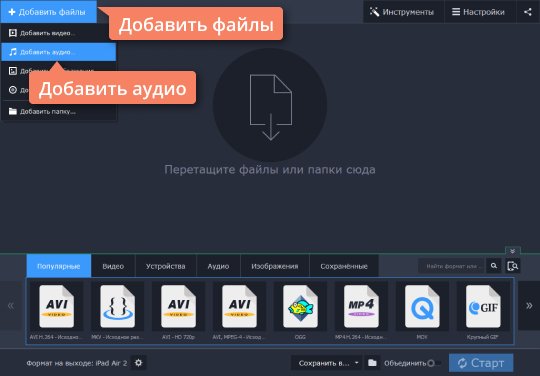Click the text Перетащите файлы или папки сюда
The image size is (540, 376).
[270, 169]
